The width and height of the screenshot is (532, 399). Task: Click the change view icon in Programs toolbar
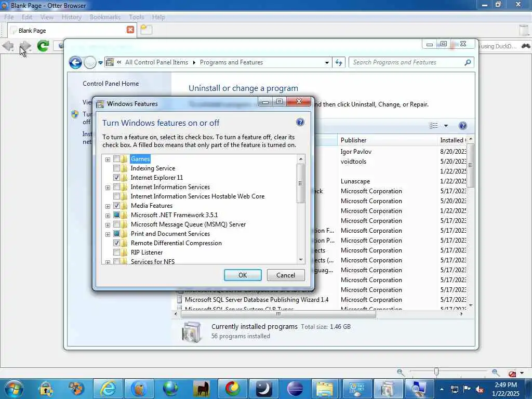click(434, 126)
